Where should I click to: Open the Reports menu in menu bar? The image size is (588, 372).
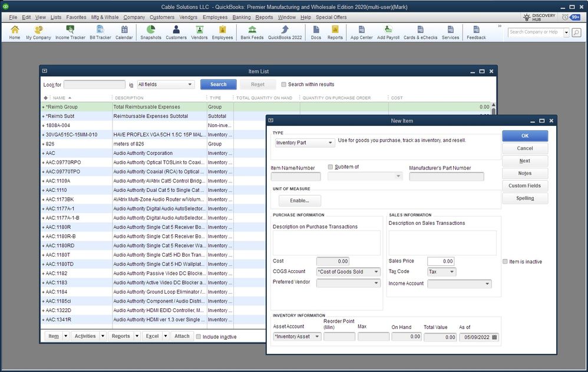coord(264,17)
